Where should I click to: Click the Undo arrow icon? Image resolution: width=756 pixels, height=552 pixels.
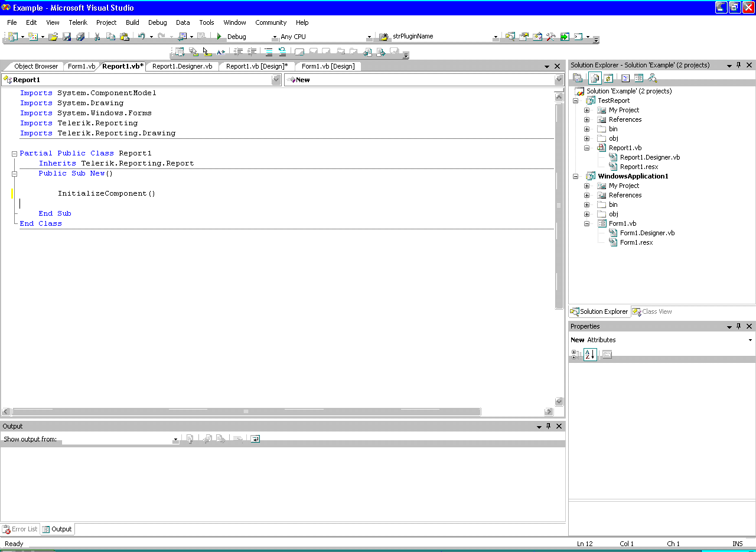coord(142,37)
